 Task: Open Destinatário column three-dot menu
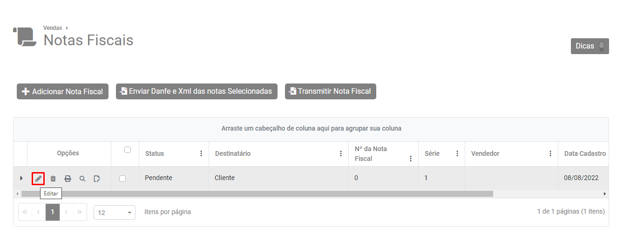pyautogui.click(x=341, y=153)
